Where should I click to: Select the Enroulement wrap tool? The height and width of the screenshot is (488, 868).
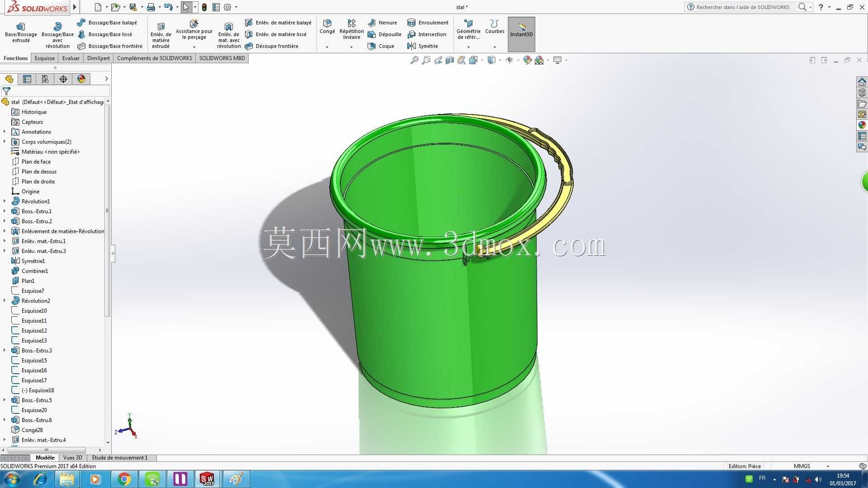tap(428, 23)
